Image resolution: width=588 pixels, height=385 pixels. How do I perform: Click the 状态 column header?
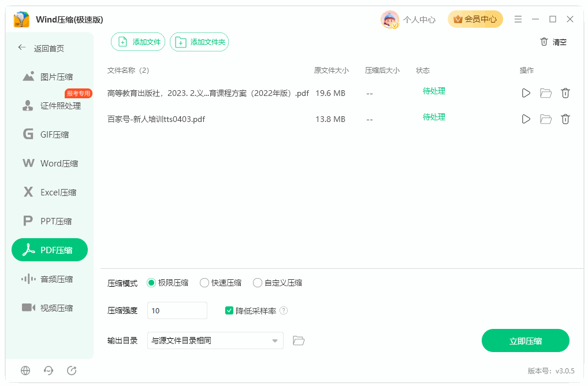click(x=423, y=71)
